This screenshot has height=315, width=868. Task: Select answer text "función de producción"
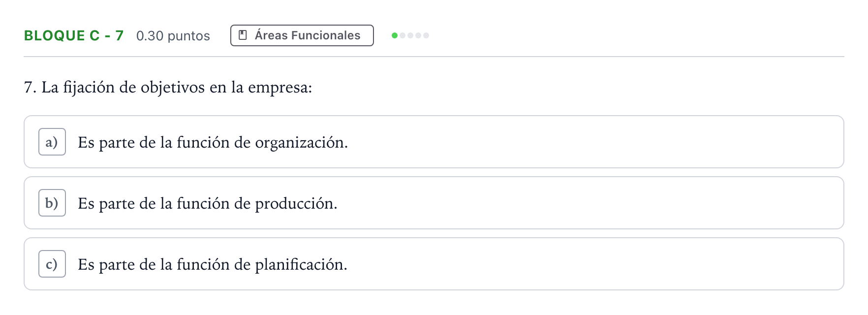[x=257, y=204]
